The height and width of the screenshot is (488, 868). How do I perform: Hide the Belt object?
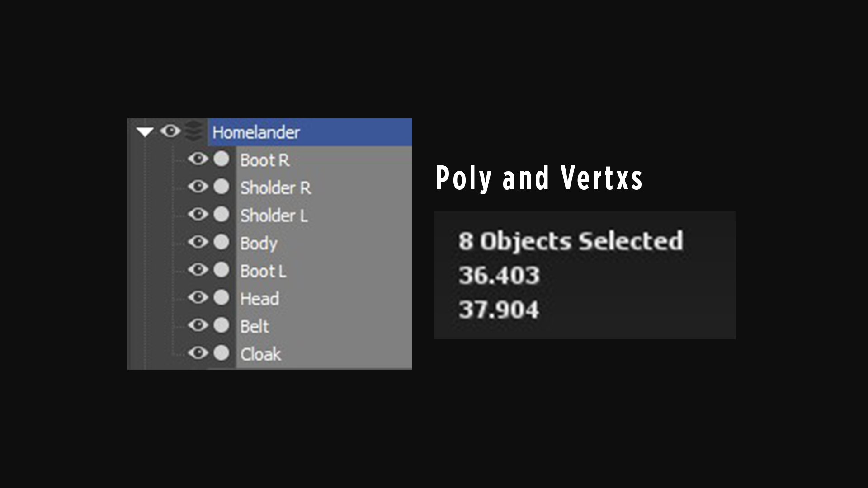click(x=198, y=325)
